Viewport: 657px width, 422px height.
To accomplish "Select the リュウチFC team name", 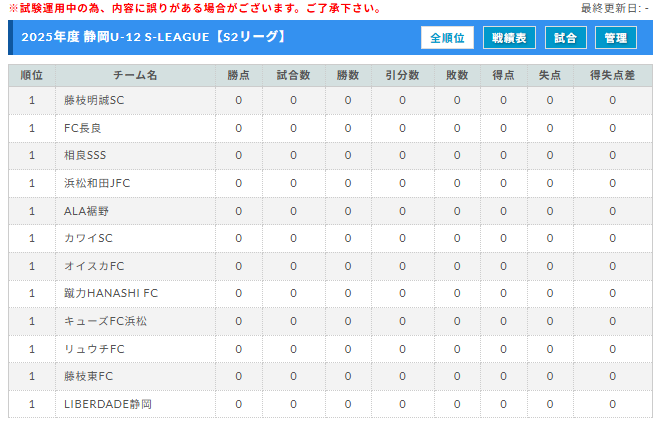I will (94, 349).
